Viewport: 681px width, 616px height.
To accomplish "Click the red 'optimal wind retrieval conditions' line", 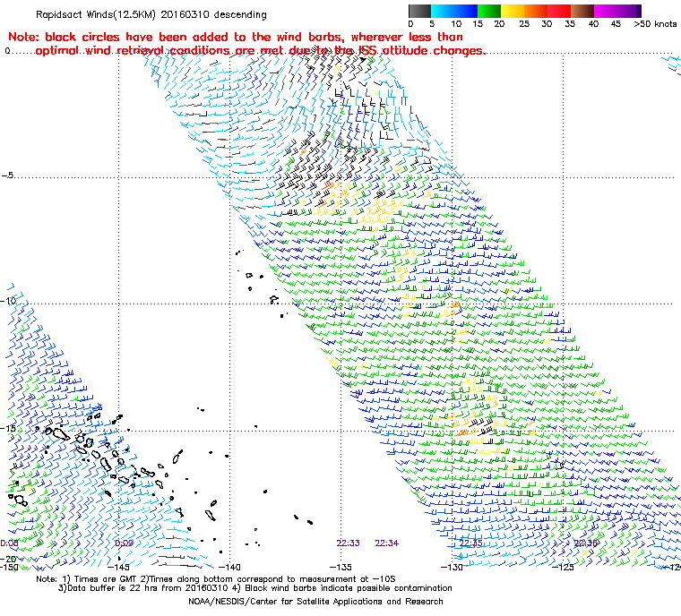I will 260,51.
